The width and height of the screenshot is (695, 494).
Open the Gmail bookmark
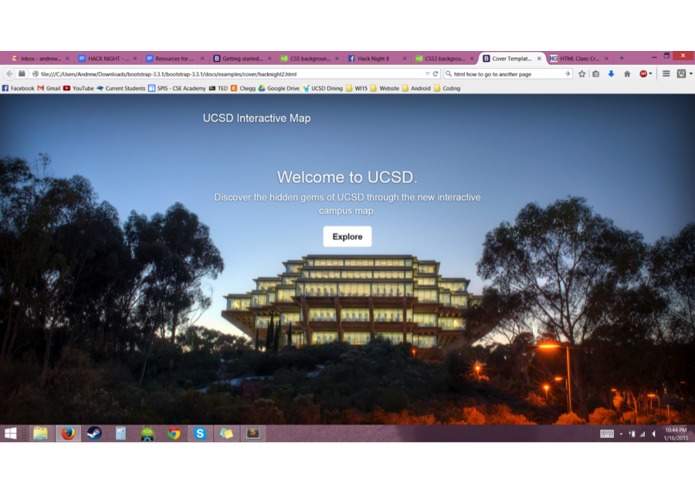coord(49,88)
